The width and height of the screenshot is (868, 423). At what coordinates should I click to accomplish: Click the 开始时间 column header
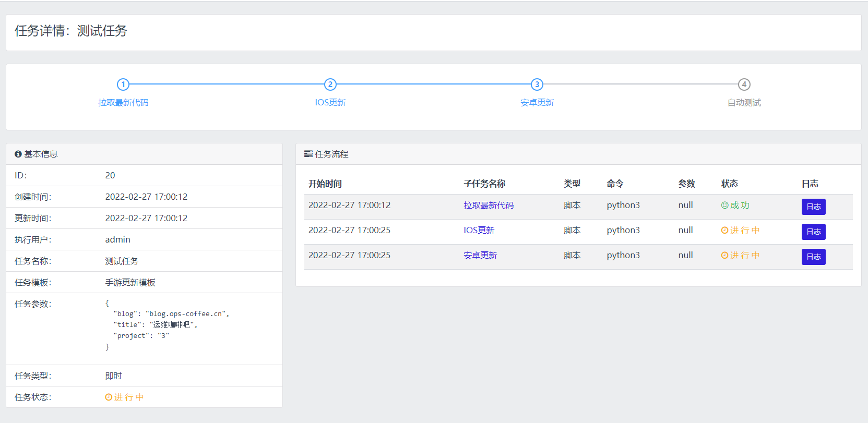tap(325, 184)
